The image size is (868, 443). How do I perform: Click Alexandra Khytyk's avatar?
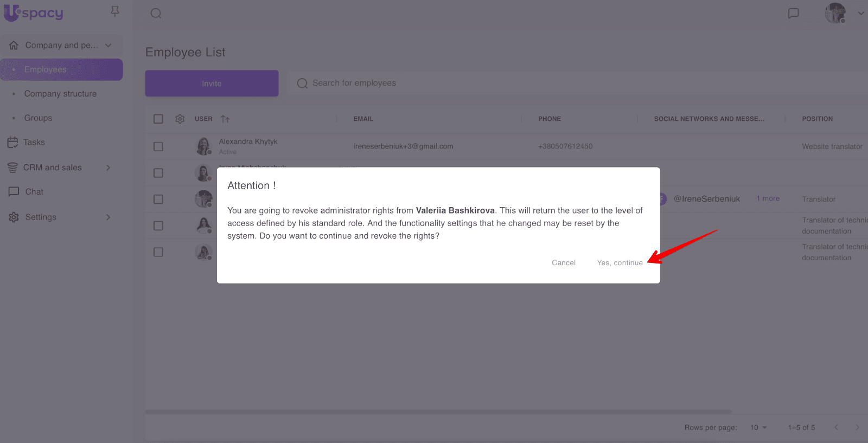203,146
